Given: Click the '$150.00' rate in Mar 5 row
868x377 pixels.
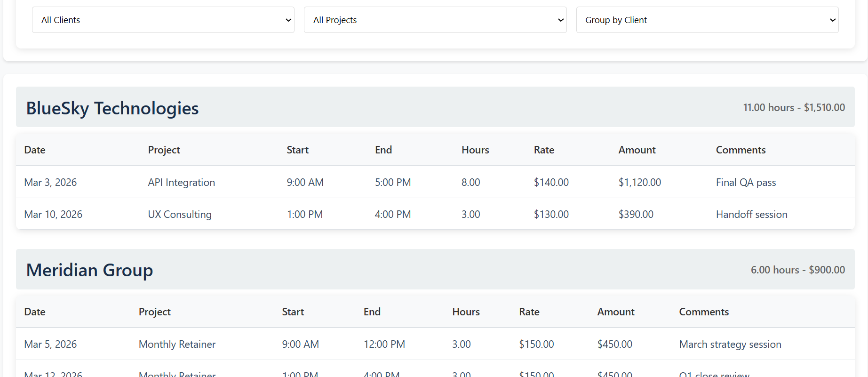Looking at the screenshot, I should (536, 344).
